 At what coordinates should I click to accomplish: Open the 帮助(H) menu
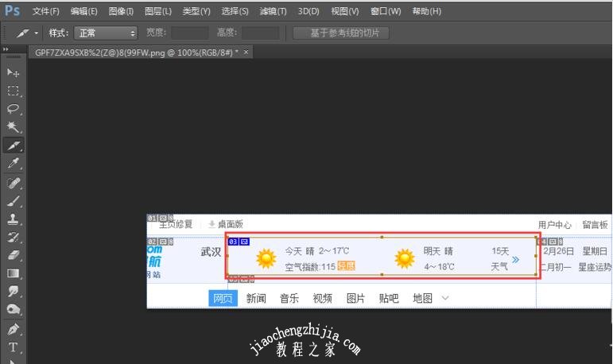pos(426,11)
